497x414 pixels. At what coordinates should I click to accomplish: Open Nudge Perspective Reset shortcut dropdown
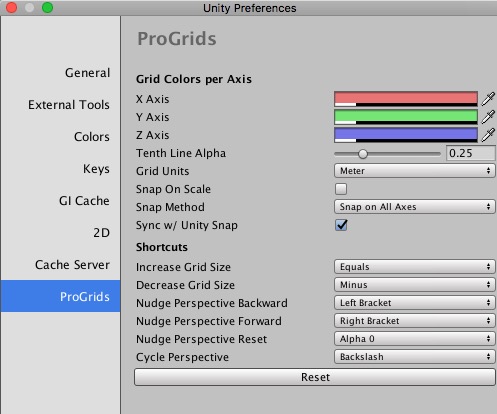(415, 339)
